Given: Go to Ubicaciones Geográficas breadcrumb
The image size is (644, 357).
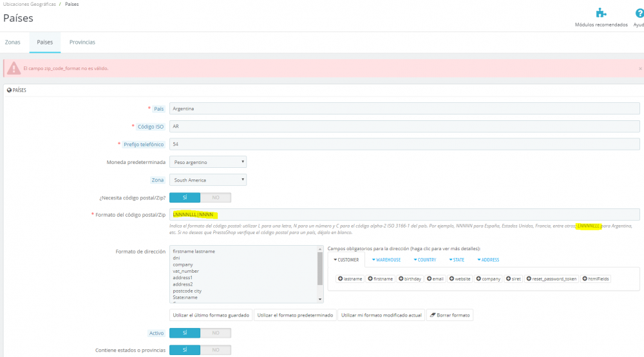Looking at the screenshot, I should point(30,4).
